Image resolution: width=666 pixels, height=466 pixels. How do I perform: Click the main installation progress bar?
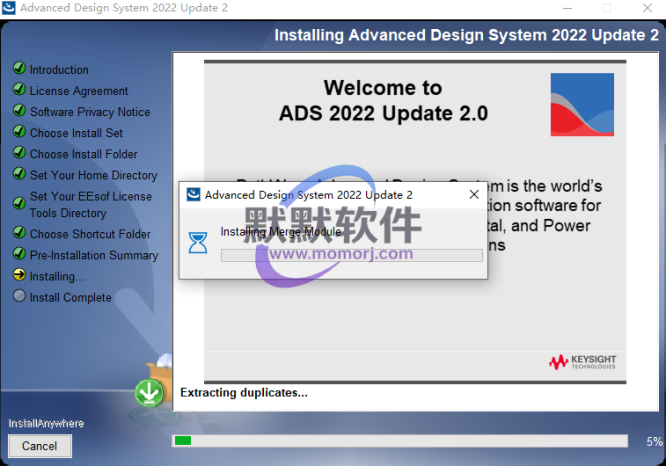pos(399,441)
